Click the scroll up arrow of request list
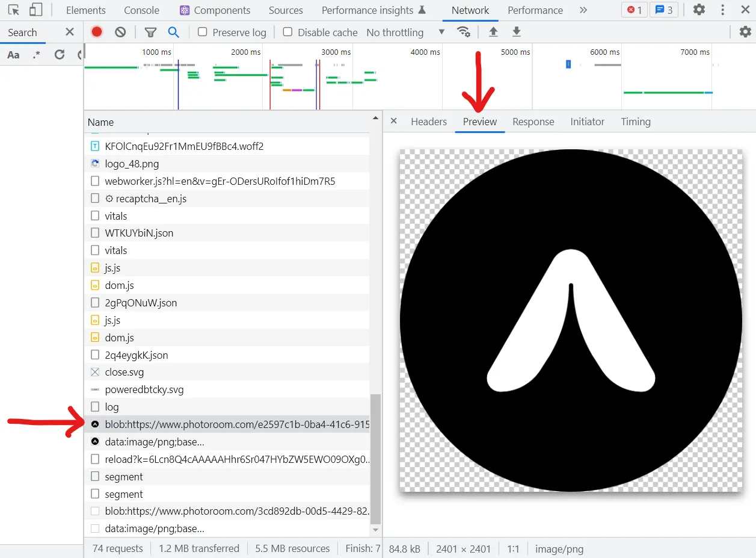This screenshot has height=558, width=756. (376, 118)
